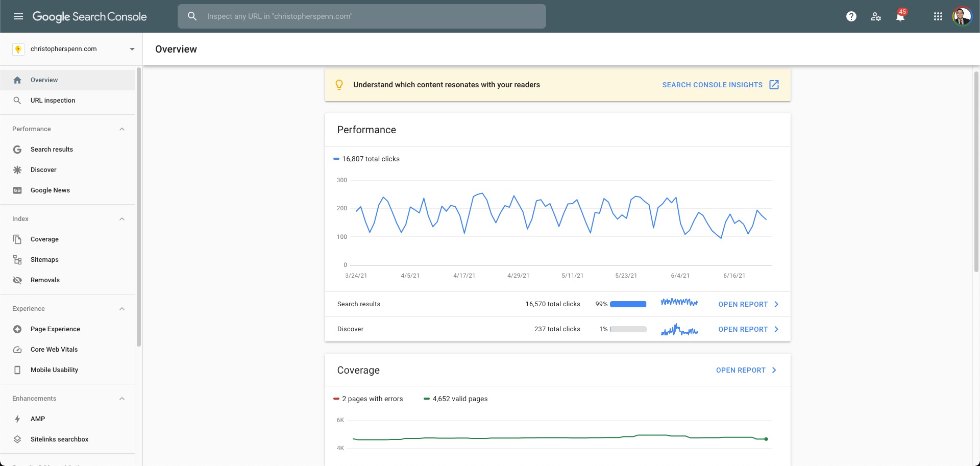
Task: Click the Page Experience plus-circle icon
Action: [17, 329]
